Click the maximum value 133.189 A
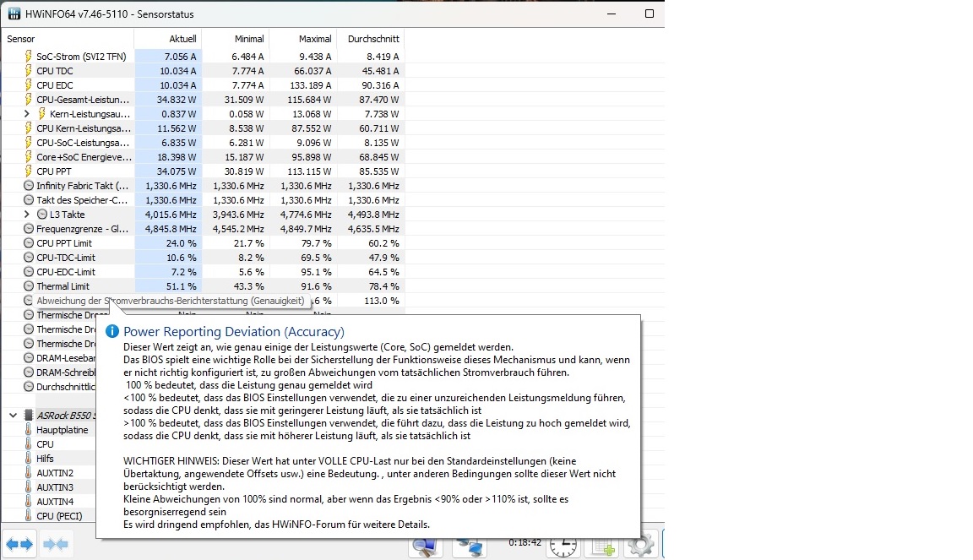 [310, 85]
